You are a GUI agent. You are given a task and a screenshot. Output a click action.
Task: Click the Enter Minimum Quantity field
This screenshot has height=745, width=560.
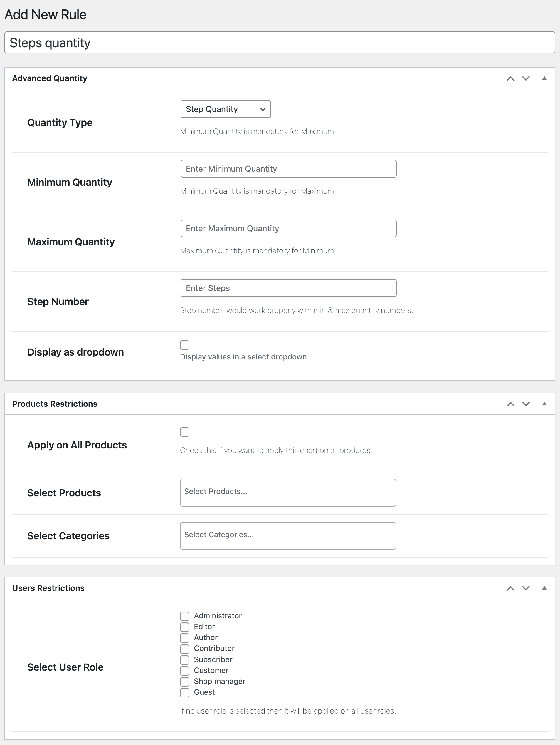pyautogui.click(x=288, y=168)
